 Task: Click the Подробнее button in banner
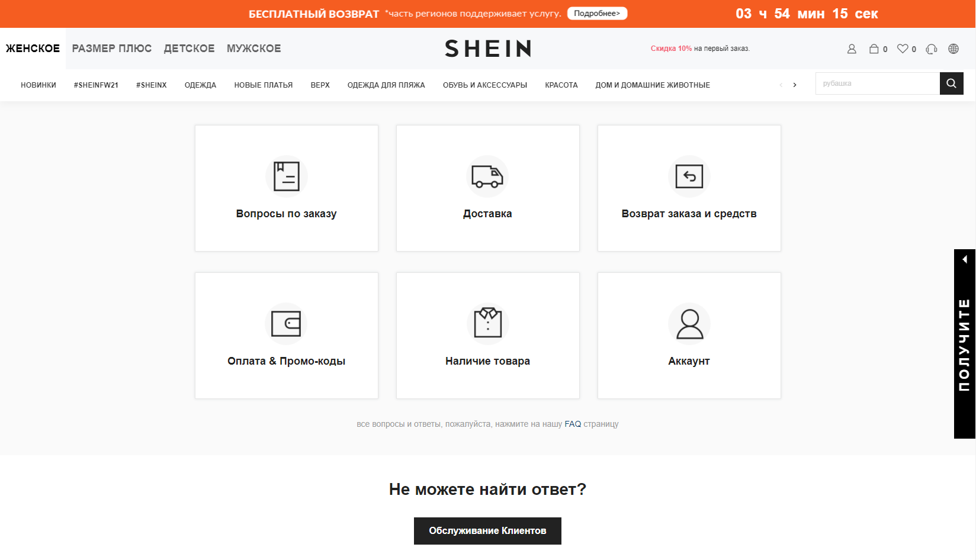[x=597, y=14]
